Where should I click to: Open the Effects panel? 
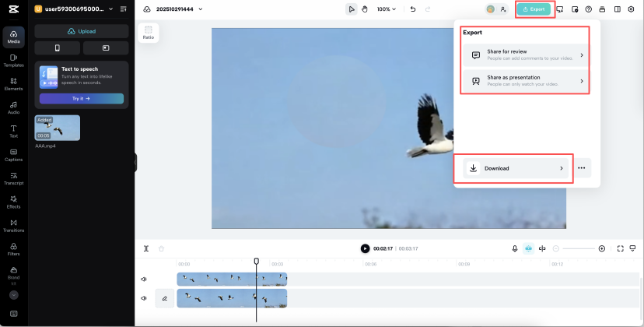[13, 202]
